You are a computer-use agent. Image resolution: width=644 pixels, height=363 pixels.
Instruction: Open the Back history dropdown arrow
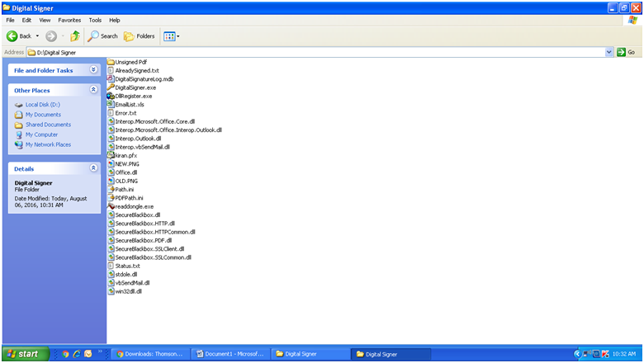pos(37,36)
